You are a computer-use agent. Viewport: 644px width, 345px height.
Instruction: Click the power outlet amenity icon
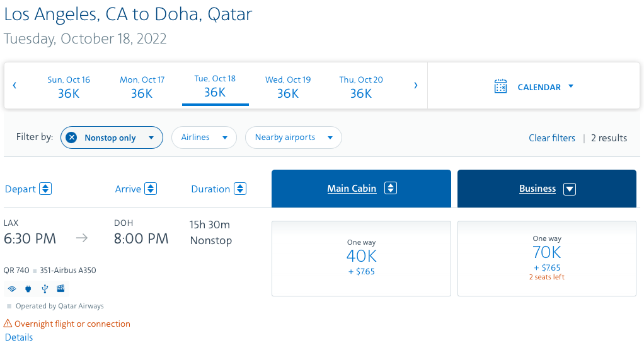(28, 289)
